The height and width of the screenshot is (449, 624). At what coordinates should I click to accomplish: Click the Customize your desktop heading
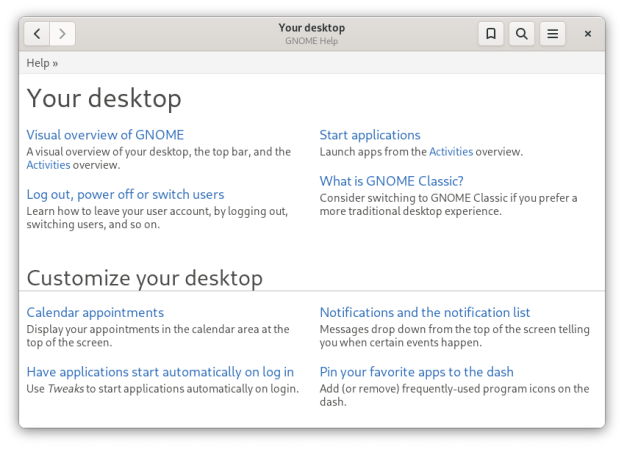pyautogui.click(x=144, y=278)
